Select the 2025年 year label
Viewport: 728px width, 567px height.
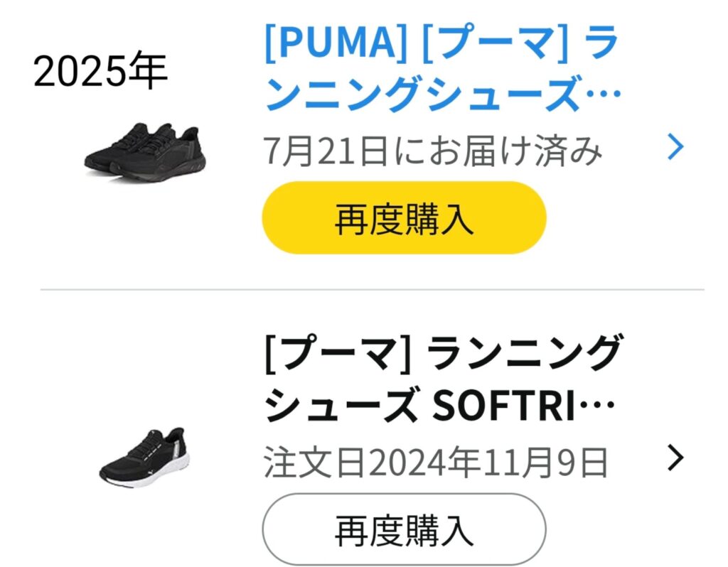pos(100,71)
